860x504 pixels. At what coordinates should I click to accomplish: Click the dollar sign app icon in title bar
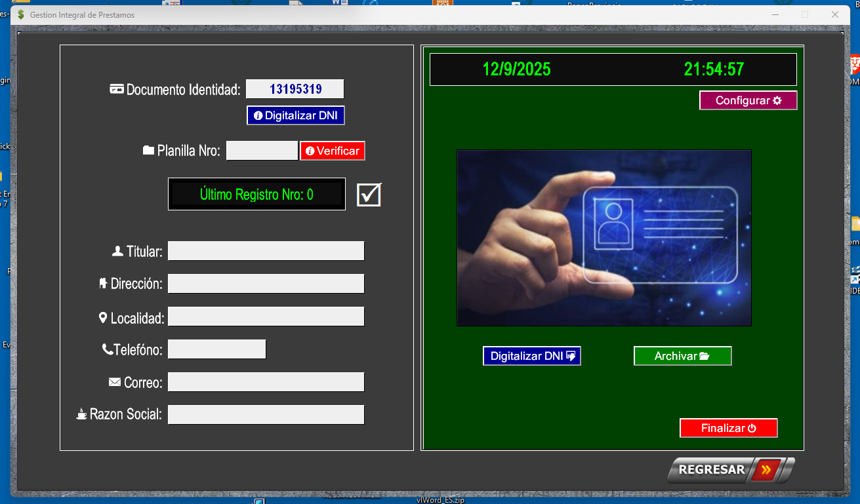point(22,14)
